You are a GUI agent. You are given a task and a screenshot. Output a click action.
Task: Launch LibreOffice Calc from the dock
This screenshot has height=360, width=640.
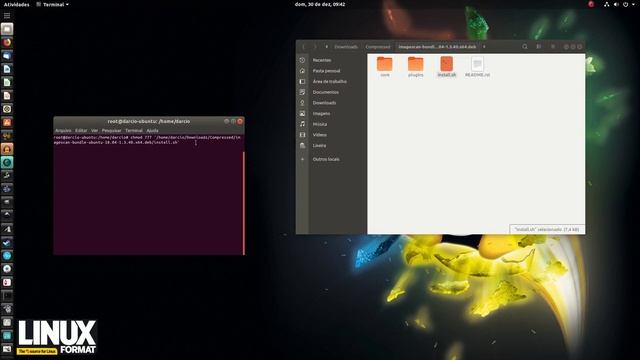(x=7, y=82)
